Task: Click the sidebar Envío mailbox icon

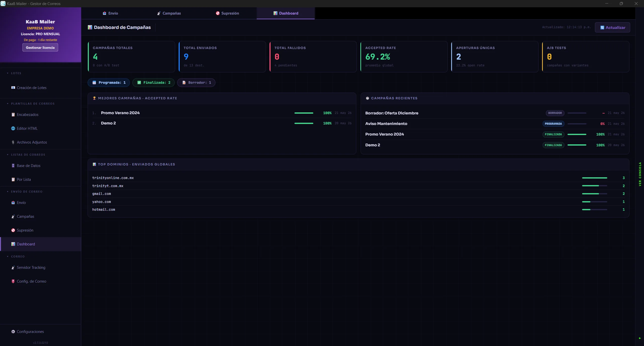Action: [13, 203]
